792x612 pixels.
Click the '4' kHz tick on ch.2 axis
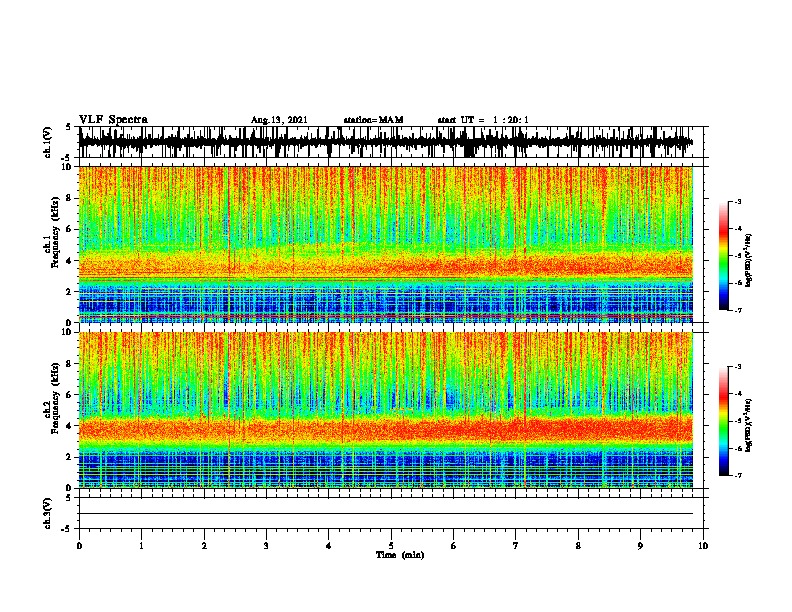pos(70,426)
